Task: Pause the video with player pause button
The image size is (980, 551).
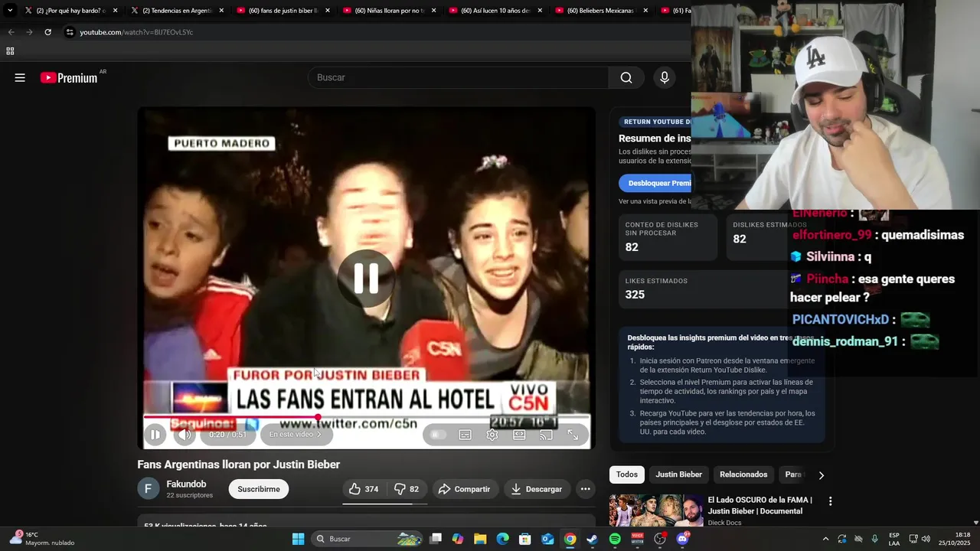Action: pos(155,435)
